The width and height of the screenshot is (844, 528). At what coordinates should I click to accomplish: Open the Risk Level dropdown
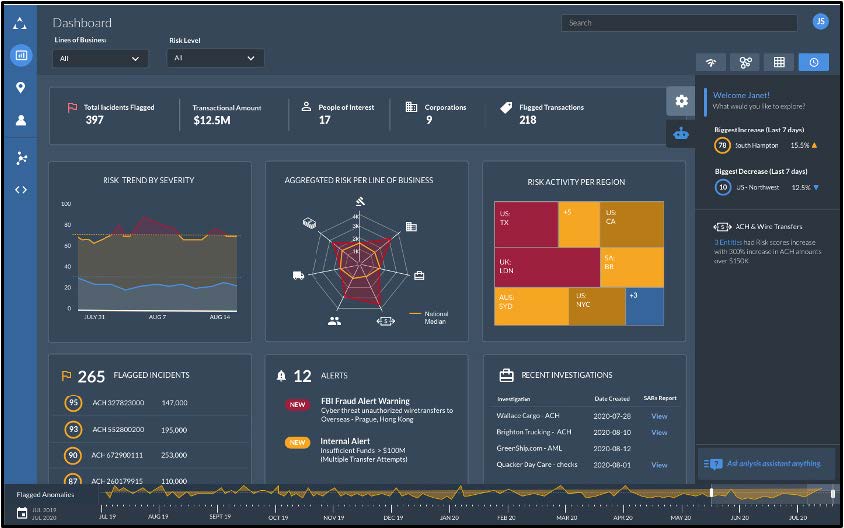[215, 58]
